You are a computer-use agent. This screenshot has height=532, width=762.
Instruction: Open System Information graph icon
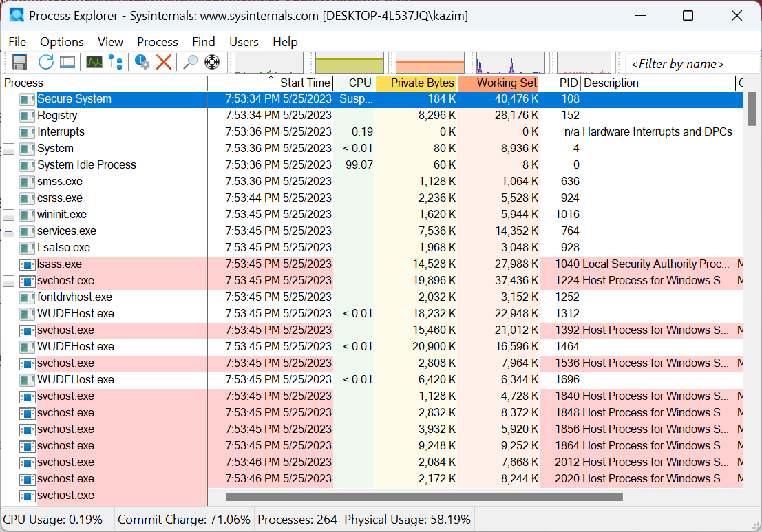94,62
